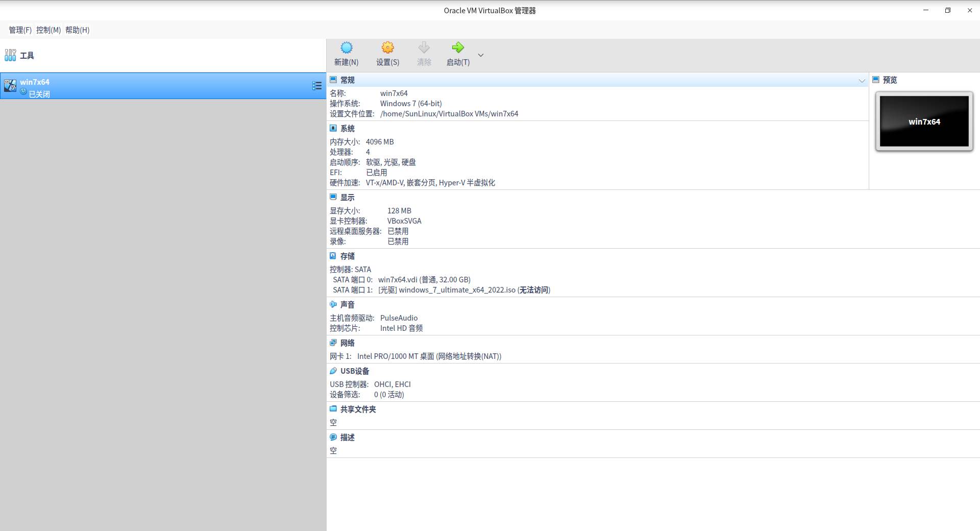
Task: Click the 远程桌面服务器 已禁用 value
Action: (398, 231)
